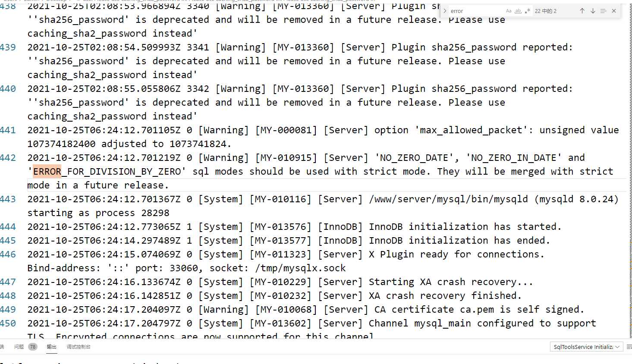The image size is (632, 364).
Task: Click the error search input field
Action: (476, 11)
